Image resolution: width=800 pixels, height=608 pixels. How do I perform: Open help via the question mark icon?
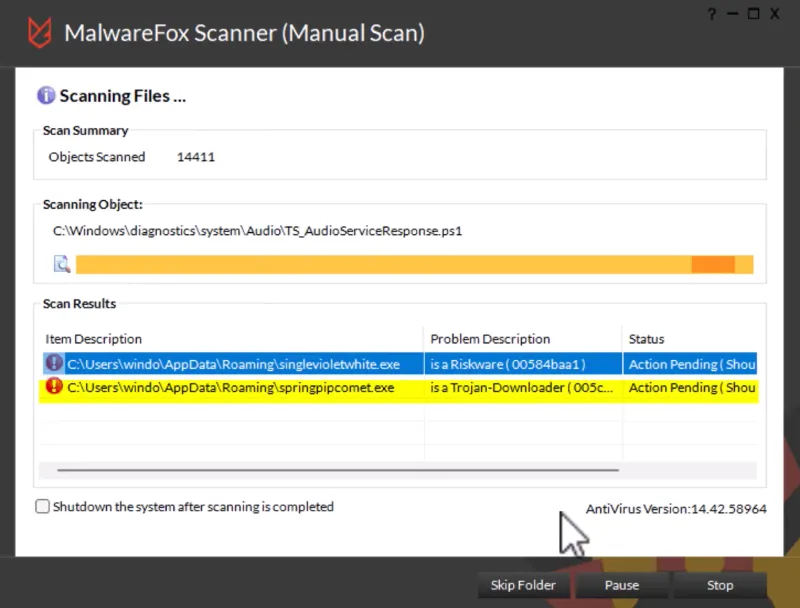pos(711,13)
